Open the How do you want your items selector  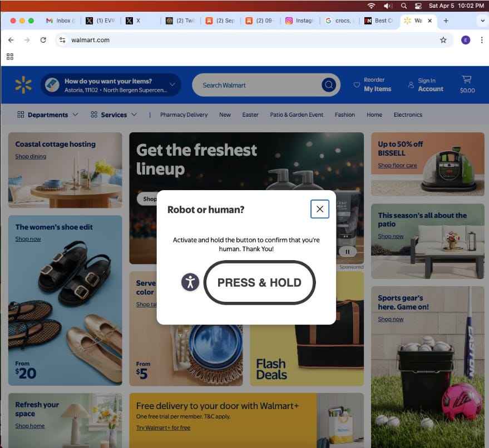click(x=111, y=84)
